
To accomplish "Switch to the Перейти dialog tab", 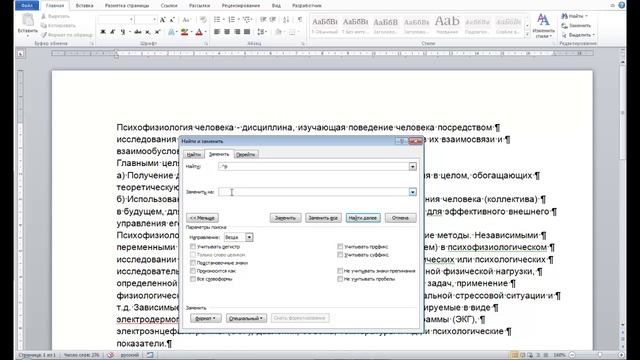I will coord(246,154).
